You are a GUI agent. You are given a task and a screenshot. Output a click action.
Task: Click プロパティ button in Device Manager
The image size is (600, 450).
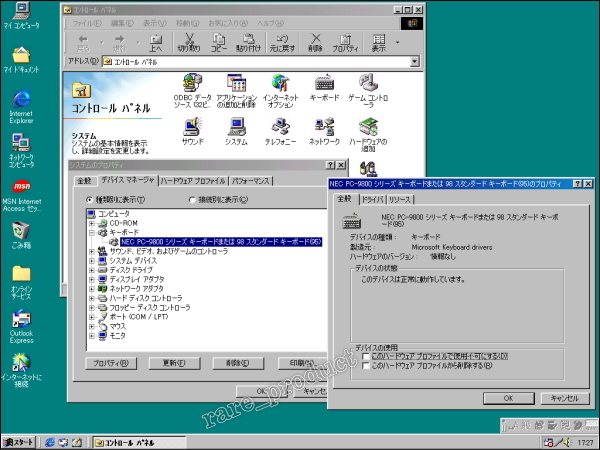tap(111, 363)
